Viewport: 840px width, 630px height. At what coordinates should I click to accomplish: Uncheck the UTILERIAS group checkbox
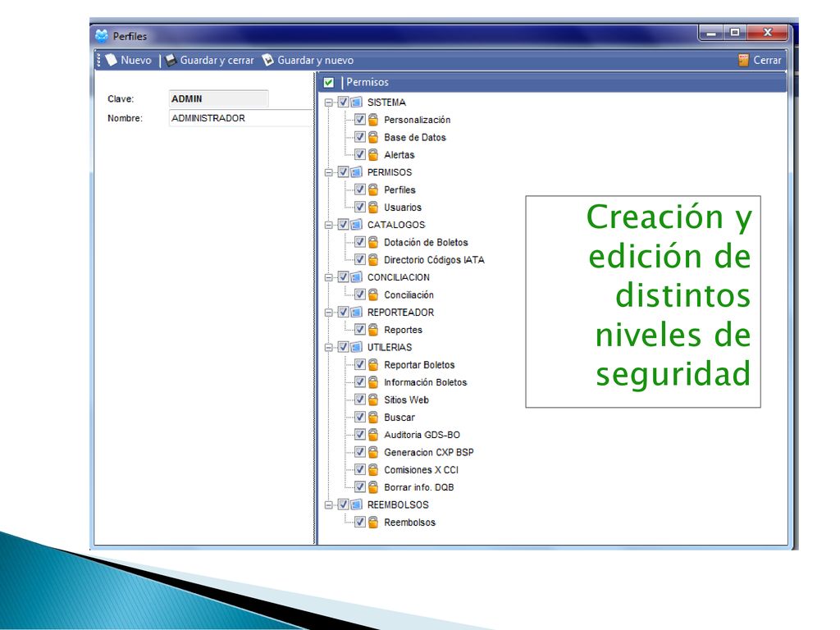pos(344,347)
